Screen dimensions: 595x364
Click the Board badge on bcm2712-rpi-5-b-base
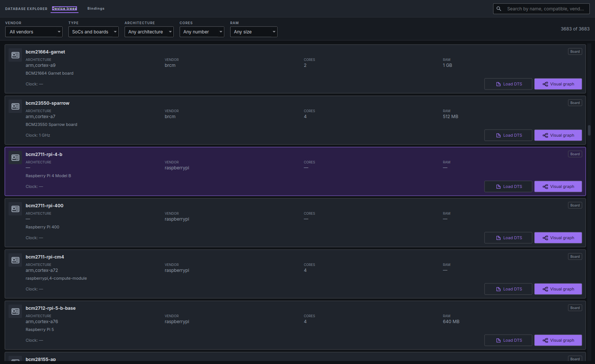click(575, 308)
